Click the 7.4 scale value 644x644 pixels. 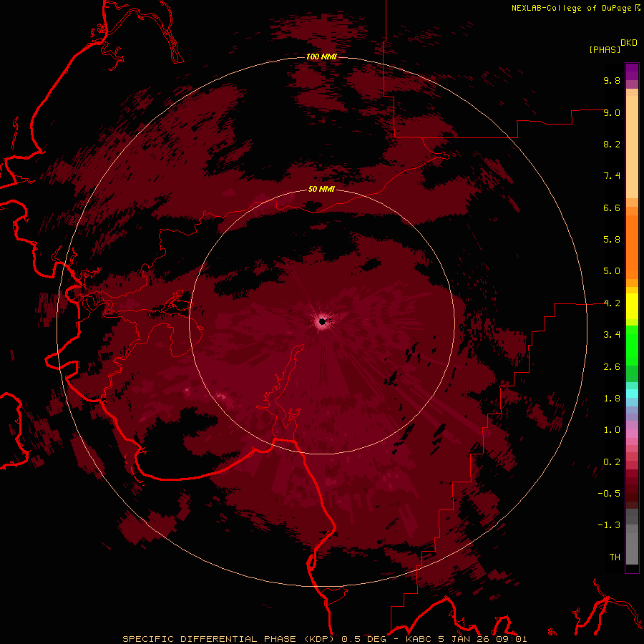point(612,176)
